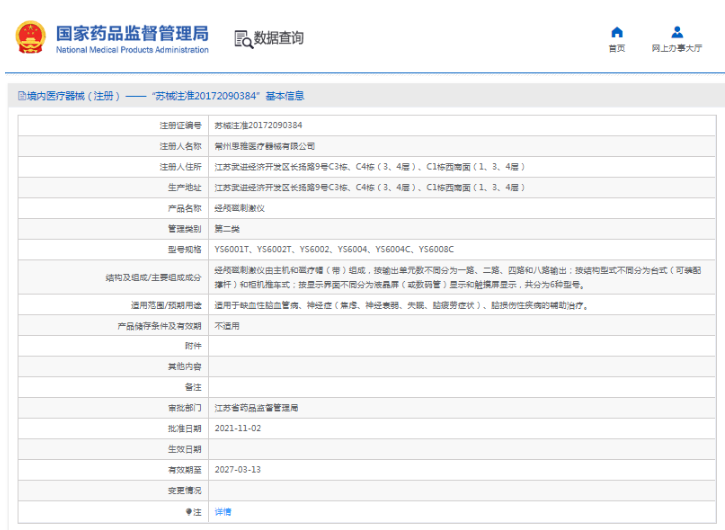Viewport: 725px width, 530px height.
Task: Open the online service hall user icon
Action: tap(677, 32)
